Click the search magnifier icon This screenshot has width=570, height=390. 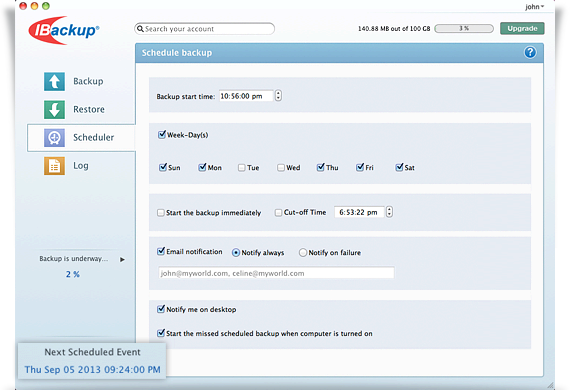click(x=140, y=29)
